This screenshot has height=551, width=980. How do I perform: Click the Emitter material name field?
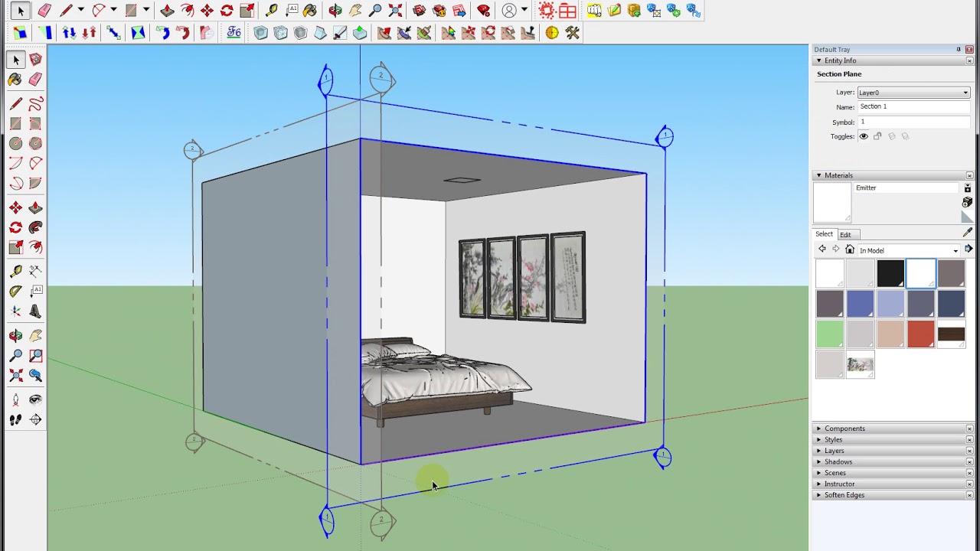click(x=906, y=187)
